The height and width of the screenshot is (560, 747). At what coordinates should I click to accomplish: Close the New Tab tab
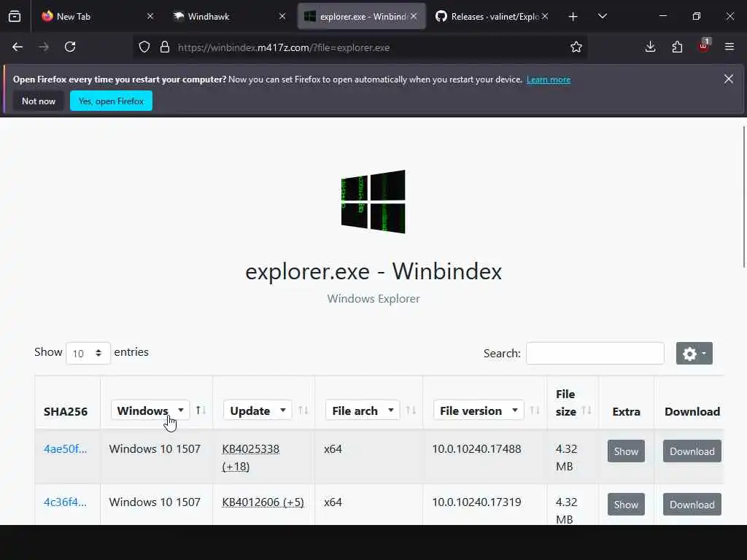coord(150,16)
